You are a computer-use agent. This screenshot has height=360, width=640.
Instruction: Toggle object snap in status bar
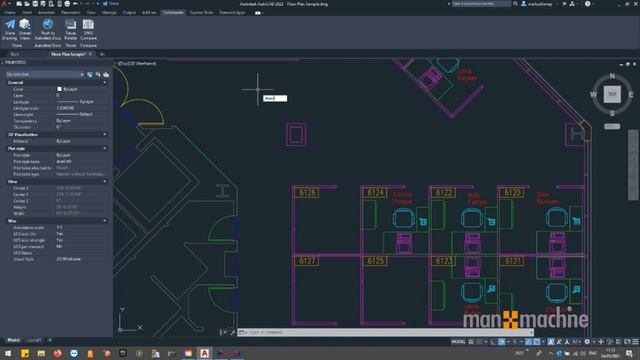(x=537, y=342)
